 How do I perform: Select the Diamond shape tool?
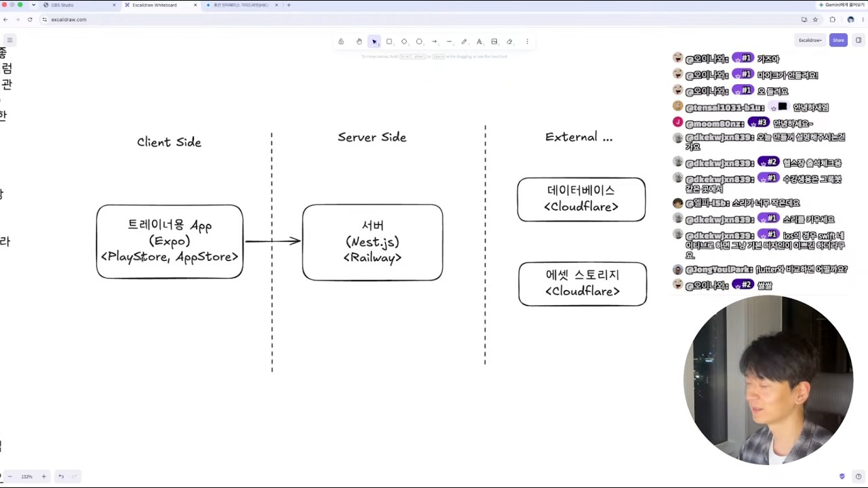[x=404, y=41]
